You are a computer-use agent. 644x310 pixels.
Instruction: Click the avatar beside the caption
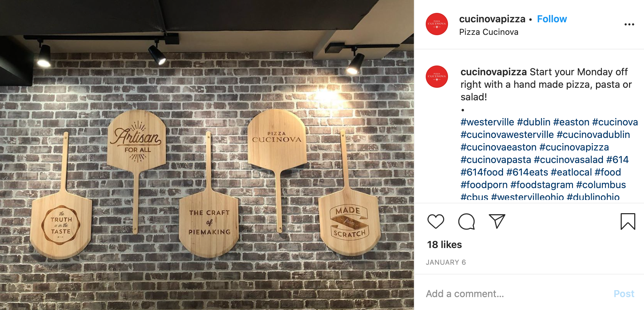click(437, 77)
